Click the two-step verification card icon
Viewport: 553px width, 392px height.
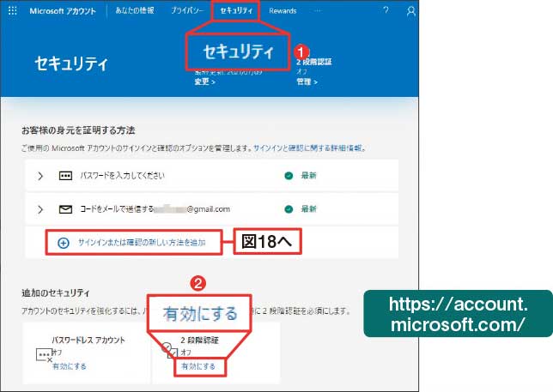click(x=170, y=350)
